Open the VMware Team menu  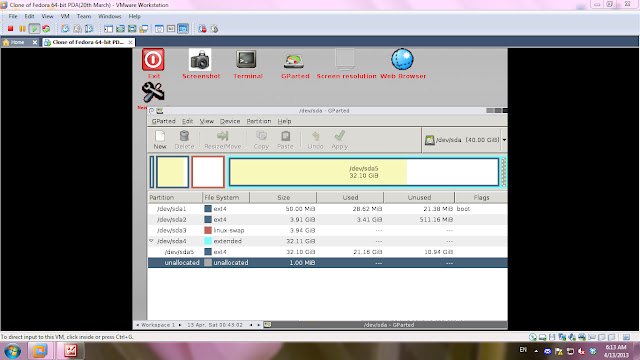click(84, 16)
